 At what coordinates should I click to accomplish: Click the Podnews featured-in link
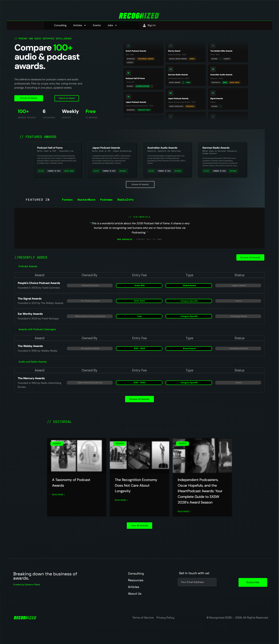[x=106, y=200]
